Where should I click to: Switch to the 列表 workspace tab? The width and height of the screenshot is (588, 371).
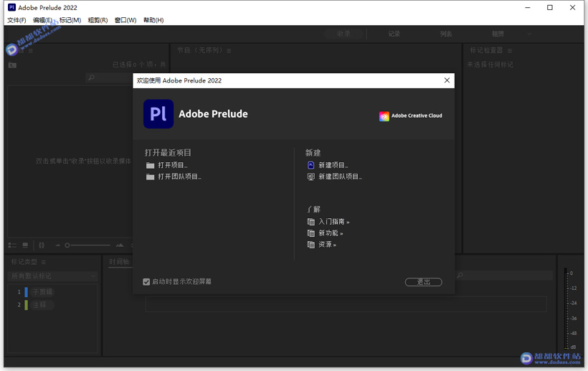[x=446, y=34]
